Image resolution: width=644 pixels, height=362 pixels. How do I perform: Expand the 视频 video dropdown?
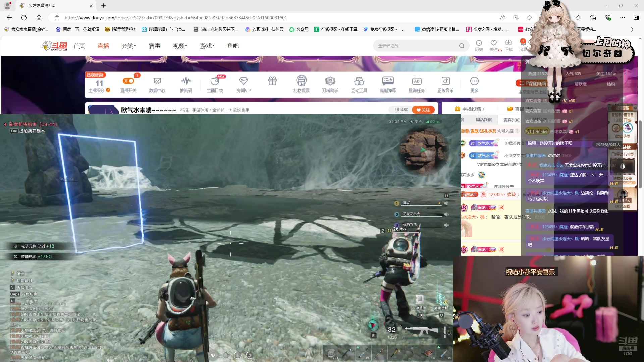pyautogui.click(x=180, y=46)
